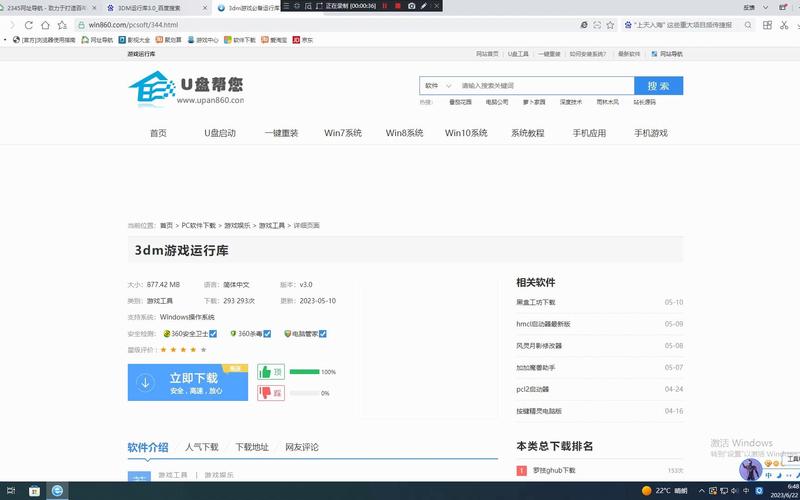Open 影视大全 bookmark
800x500 pixels.
(135, 40)
